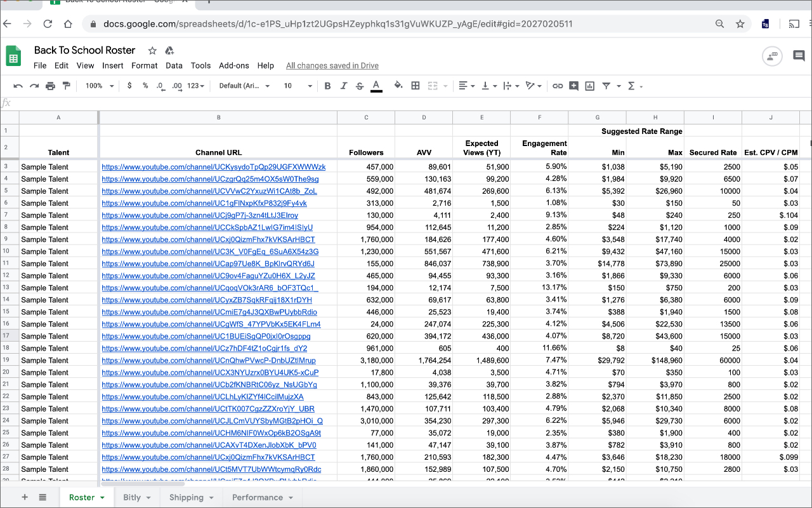Go to browser home page icon
Screen dimensions: 812x508
pyautogui.click(x=68, y=24)
